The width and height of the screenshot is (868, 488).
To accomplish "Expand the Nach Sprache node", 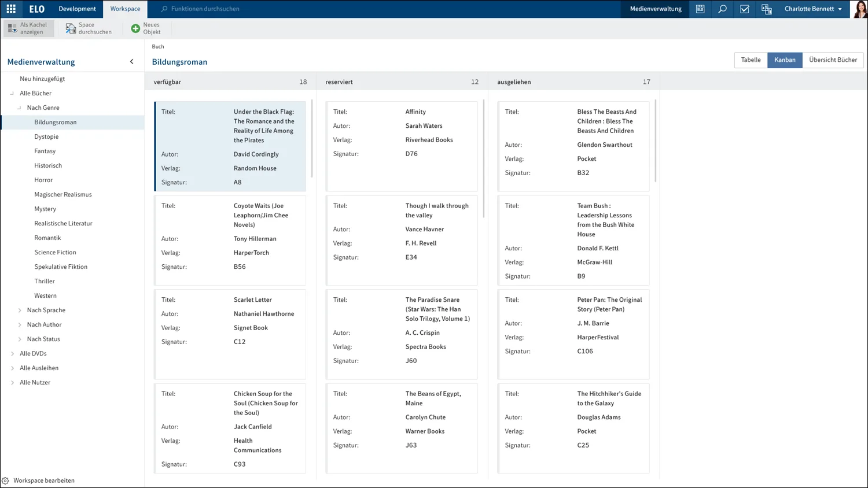I will pyautogui.click(x=19, y=310).
